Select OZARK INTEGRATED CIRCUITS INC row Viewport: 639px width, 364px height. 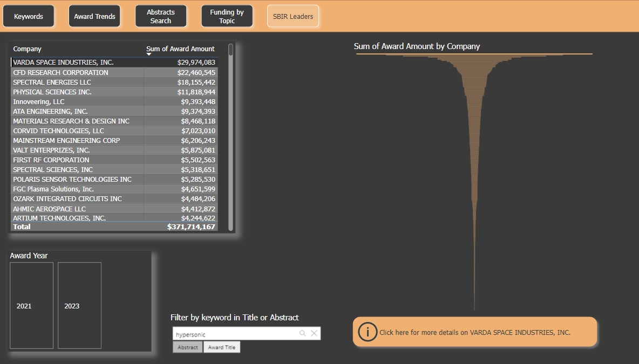point(114,198)
